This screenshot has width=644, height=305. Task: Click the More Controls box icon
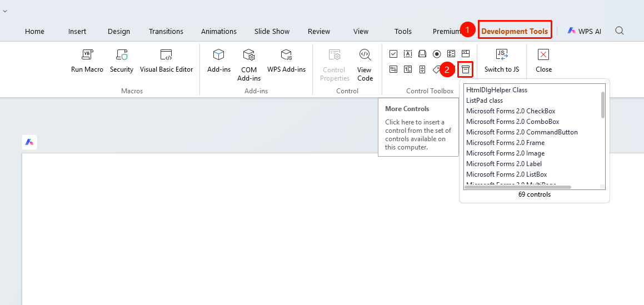tap(465, 69)
